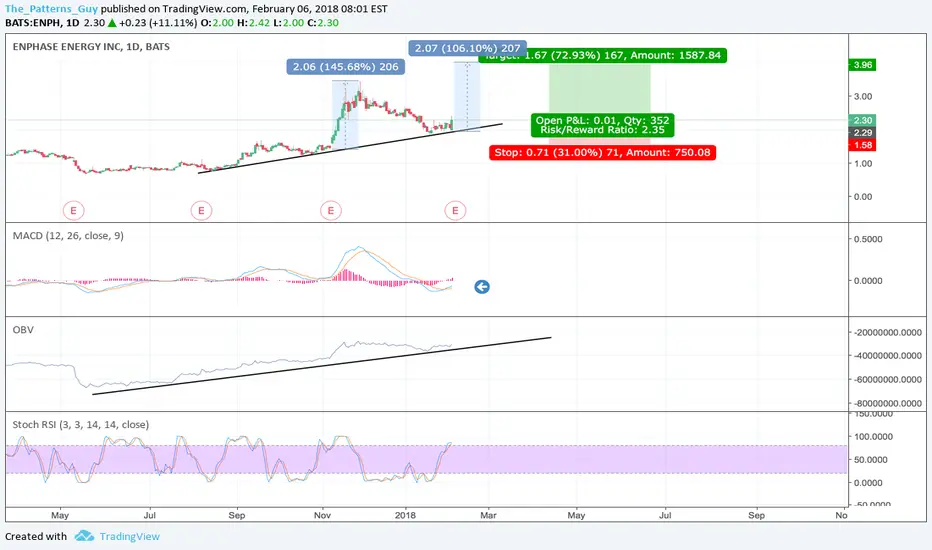Click the 2018 label on time axis
The height and width of the screenshot is (550, 932).
(x=405, y=515)
